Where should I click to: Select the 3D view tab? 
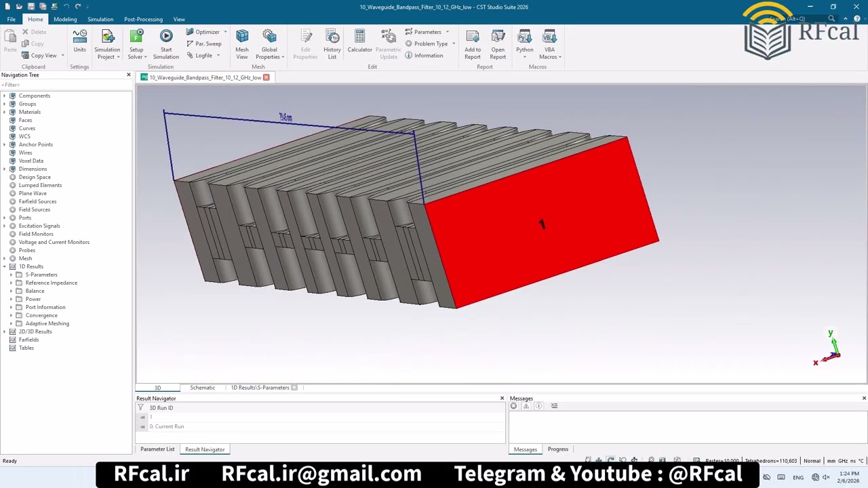point(157,388)
